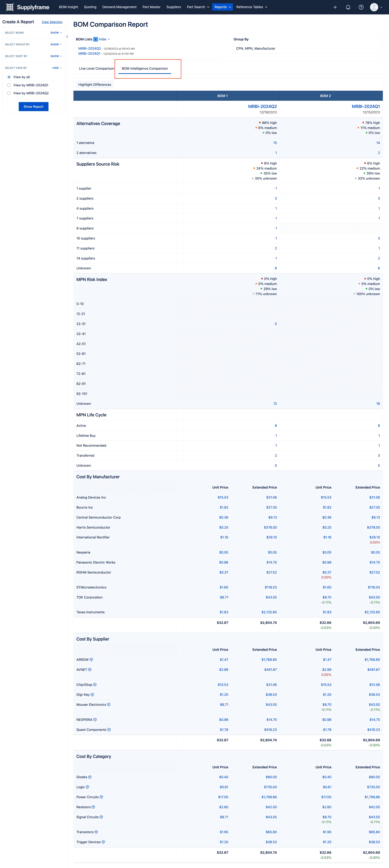Click BOM 1 Active life cycle count
The width and height of the screenshot is (389, 868).
276,426
